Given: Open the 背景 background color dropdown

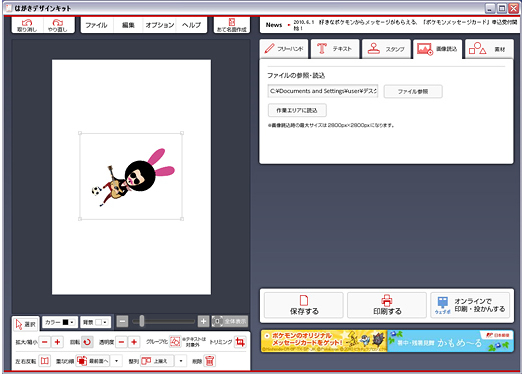Looking at the screenshot, I should [95, 322].
